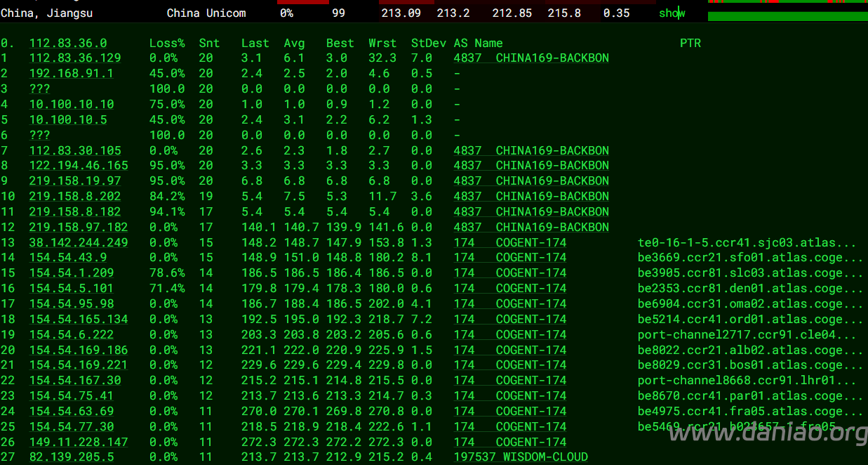The height and width of the screenshot is (465, 868).
Task: Click the green latency graph bar at top right
Action: point(787,15)
